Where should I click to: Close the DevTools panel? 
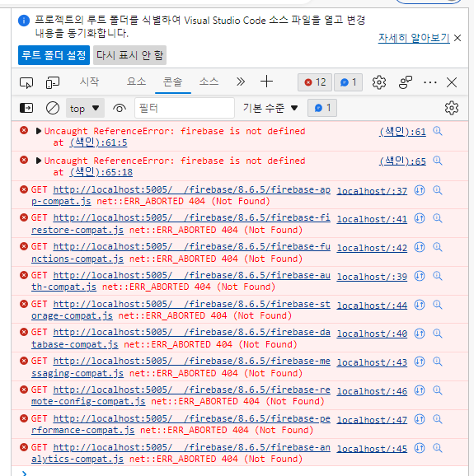point(452,82)
